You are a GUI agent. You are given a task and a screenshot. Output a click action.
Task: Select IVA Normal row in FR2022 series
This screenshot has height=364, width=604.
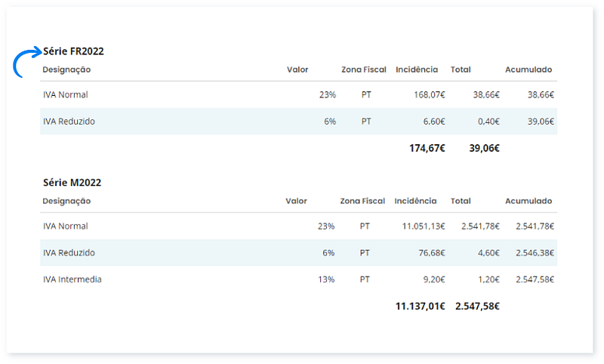tap(66, 95)
